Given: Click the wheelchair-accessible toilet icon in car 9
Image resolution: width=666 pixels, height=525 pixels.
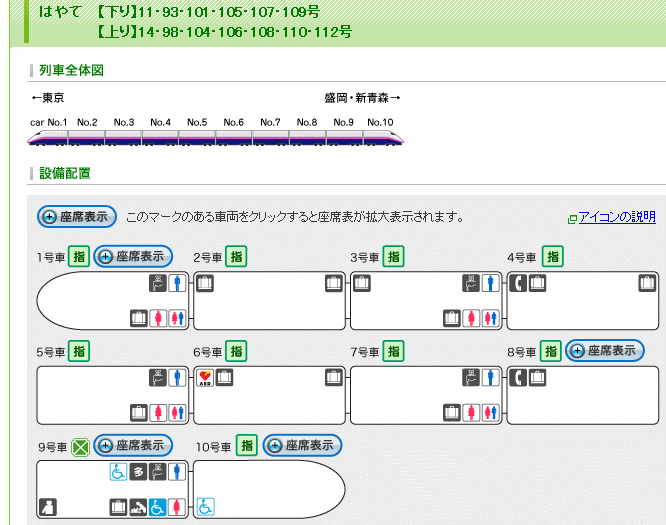Looking at the screenshot, I should (x=157, y=507).
